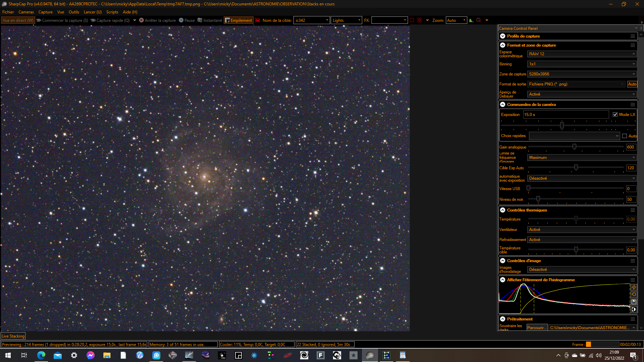
Task: Open the Zoom Auto dropdown
Action: (456, 20)
